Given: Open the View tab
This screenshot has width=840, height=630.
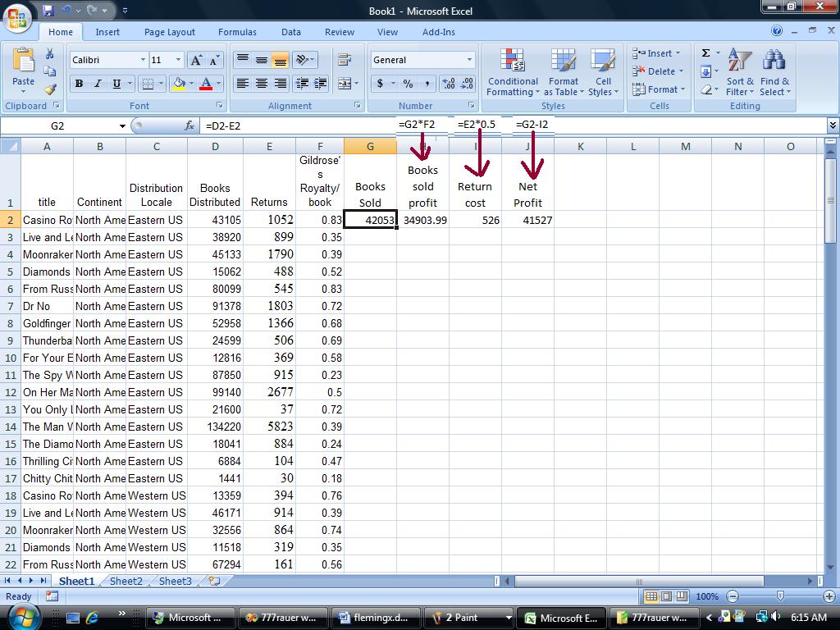Looking at the screenshot, I should (x=387, y=32).
